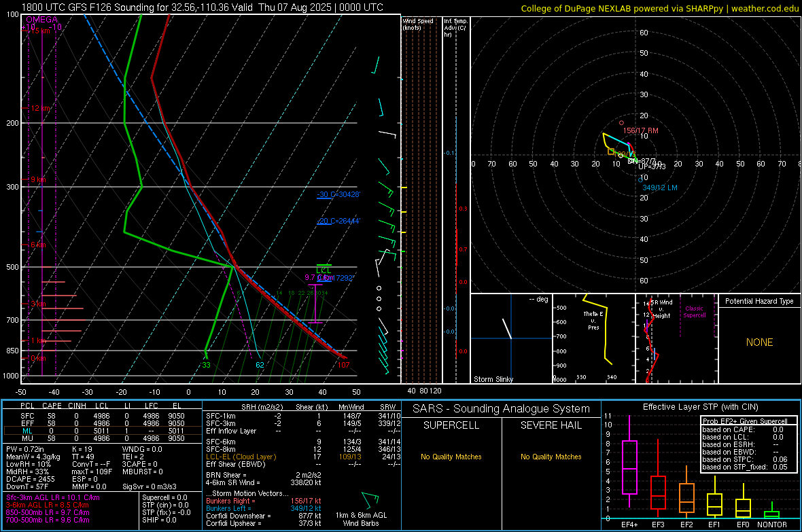Click the SR Wind v. Height inset label

pos(662,309)
